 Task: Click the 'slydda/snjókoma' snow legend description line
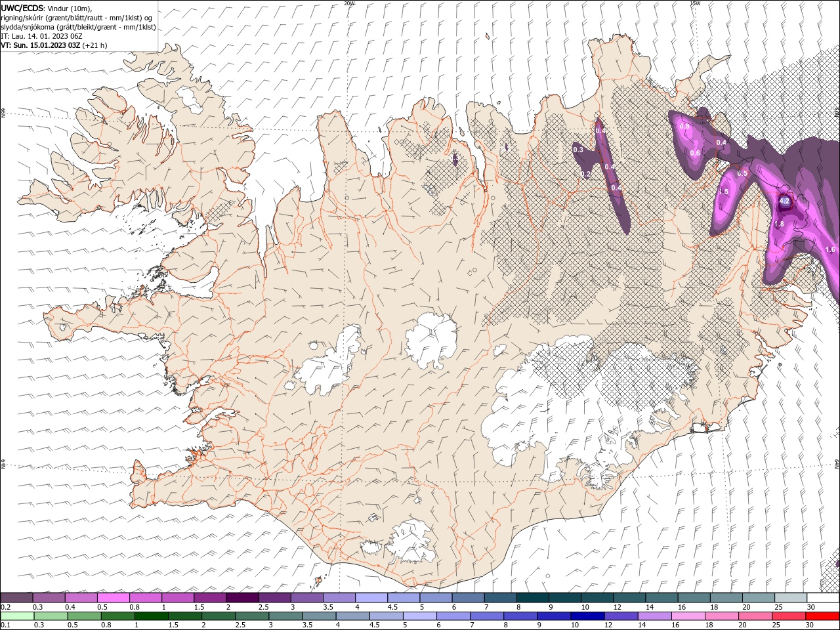(78, 27)
